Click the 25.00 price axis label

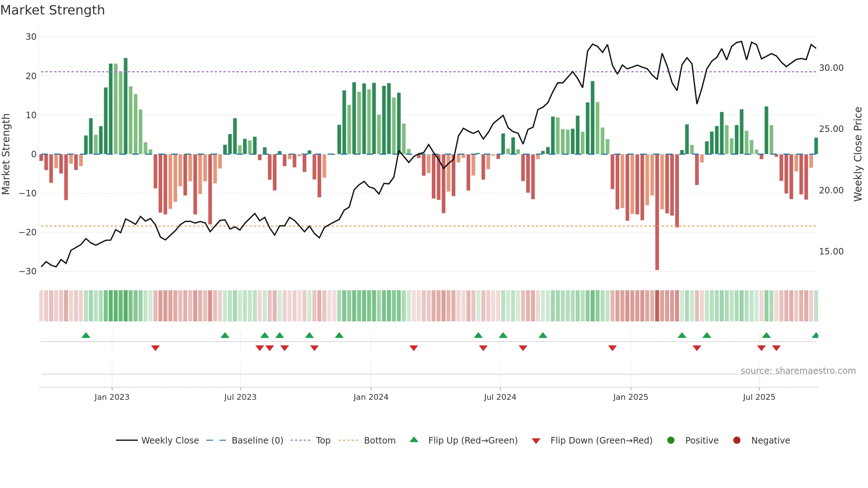tap(831, 129)
